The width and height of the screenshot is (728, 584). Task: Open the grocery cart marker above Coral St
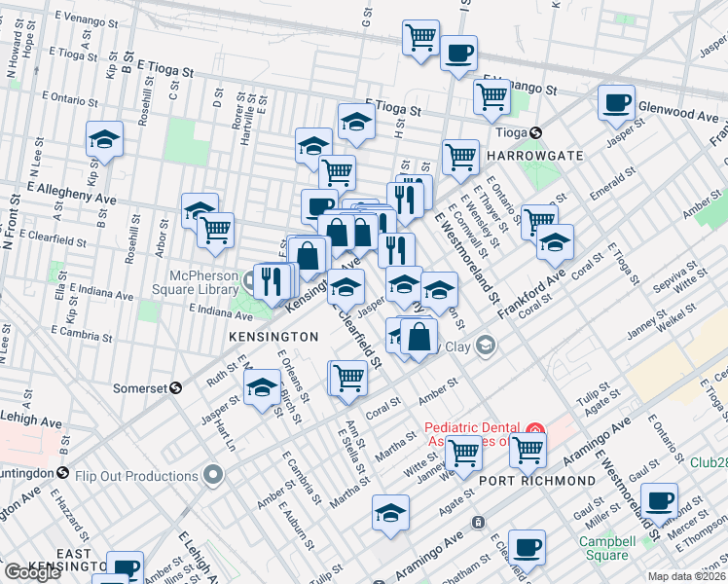(x=349, y=380)
